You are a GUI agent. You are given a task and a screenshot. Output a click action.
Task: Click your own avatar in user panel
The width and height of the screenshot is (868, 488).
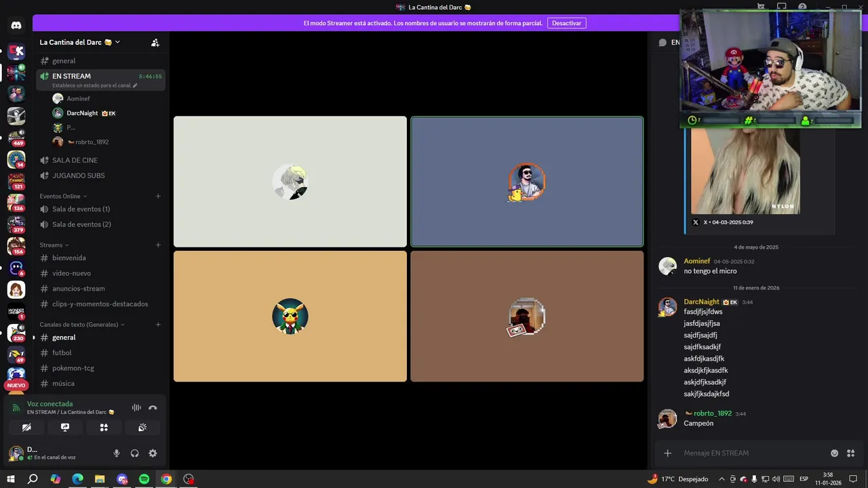pyautogui.click(x=16, y=453)
